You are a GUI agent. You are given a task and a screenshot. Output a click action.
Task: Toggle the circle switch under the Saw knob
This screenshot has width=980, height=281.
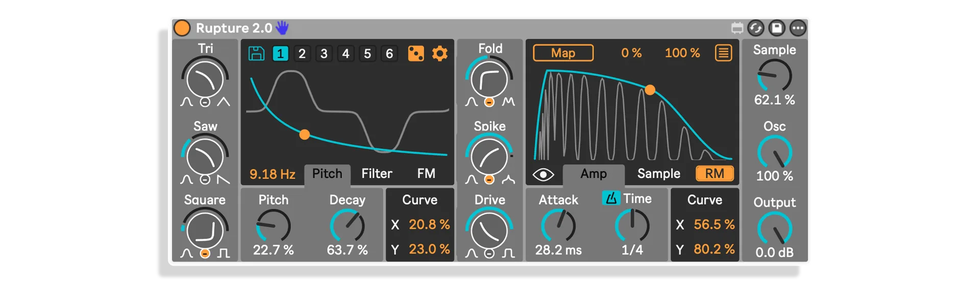click(205, 180)
